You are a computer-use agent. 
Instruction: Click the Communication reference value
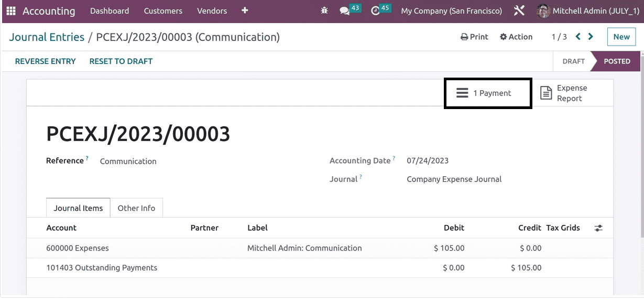coord(128,162)
